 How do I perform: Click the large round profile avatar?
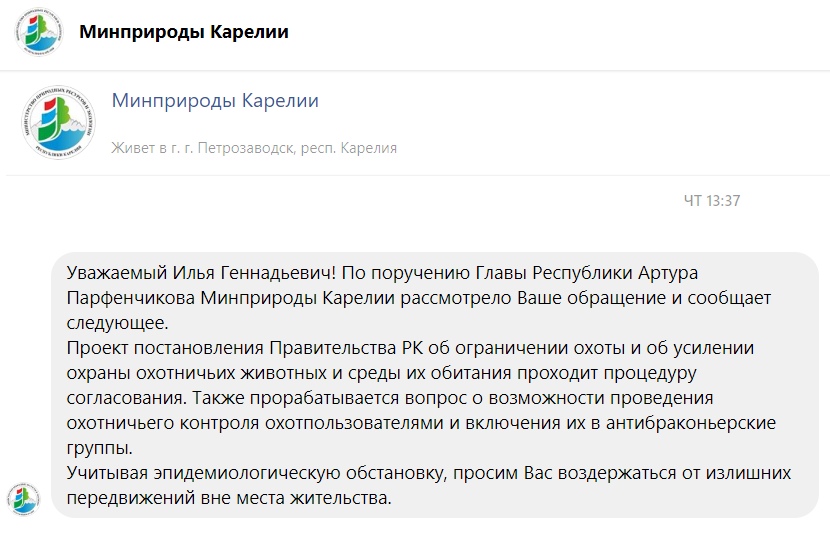pos(57,123)
